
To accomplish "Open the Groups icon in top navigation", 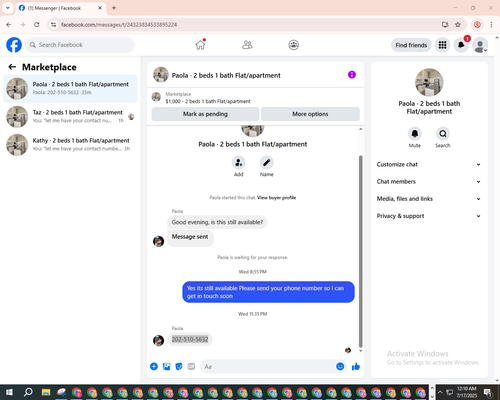I will [293, 45].
